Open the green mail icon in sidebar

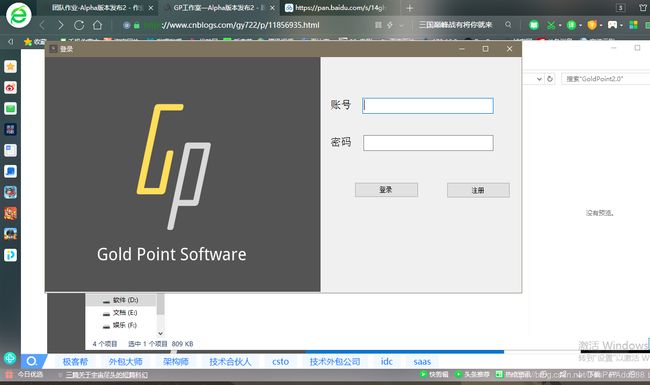10,109
